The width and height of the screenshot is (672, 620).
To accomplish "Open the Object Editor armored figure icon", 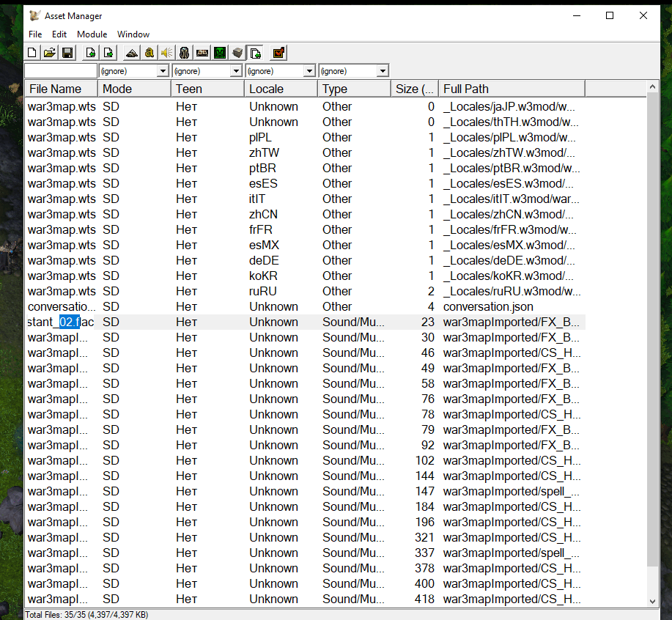I will click(184, 53).
